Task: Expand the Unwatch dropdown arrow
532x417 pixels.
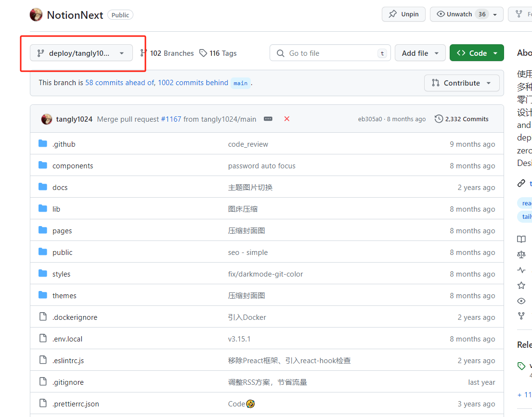Action: pyautogui.click(x=495, y=14)
